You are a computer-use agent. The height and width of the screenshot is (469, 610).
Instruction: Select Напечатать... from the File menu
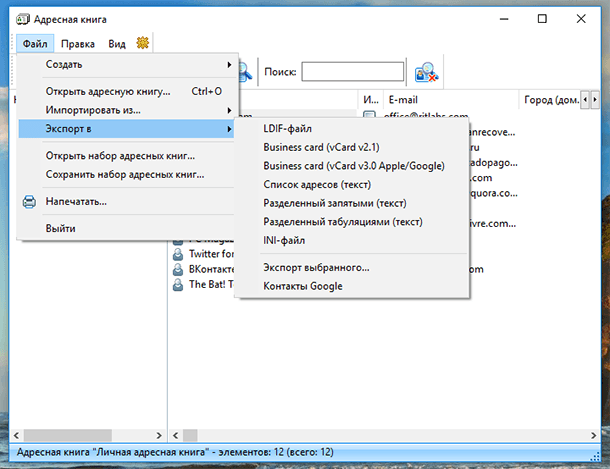pyautogui.click(x=126, y=201)
